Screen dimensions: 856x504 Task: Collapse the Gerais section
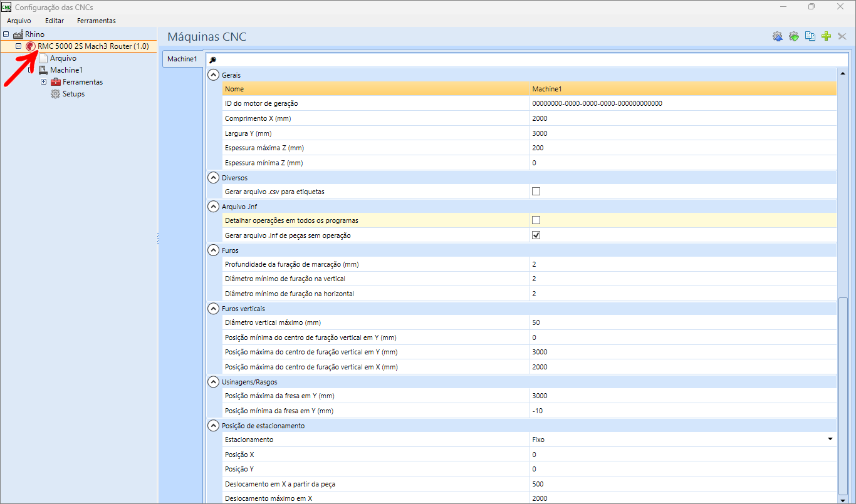(213, 75)
